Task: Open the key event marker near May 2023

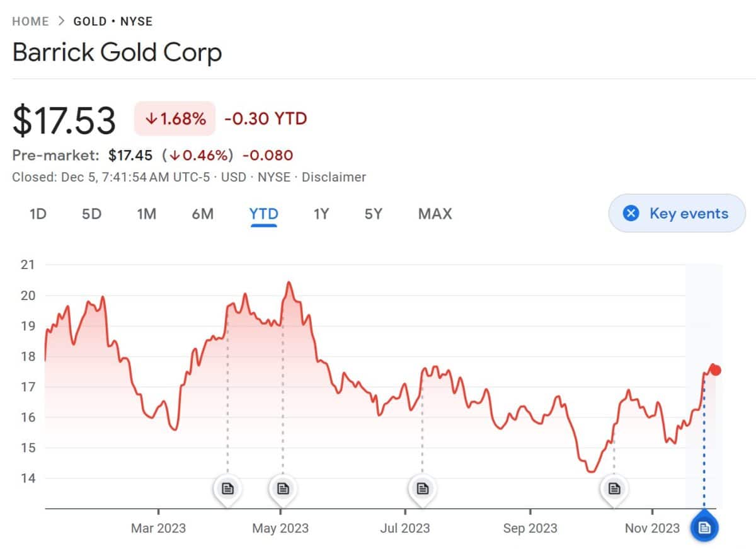Action: pos(282,487)
